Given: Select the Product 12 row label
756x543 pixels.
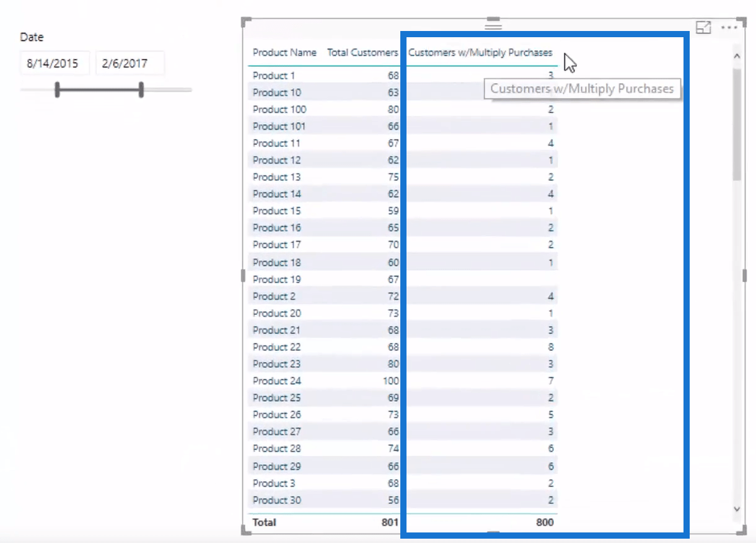Looking at the screenshot, I should coord(277,160).
